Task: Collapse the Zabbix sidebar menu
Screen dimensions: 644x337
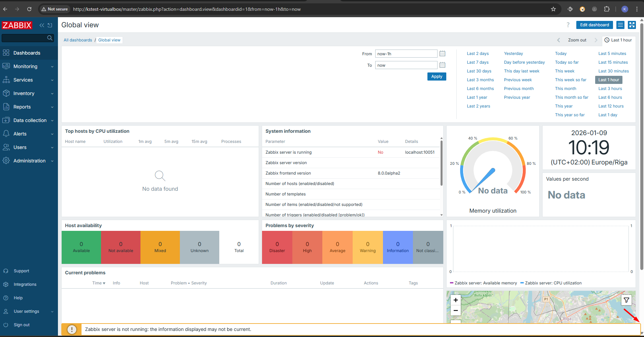Action: tap(42, 25)
